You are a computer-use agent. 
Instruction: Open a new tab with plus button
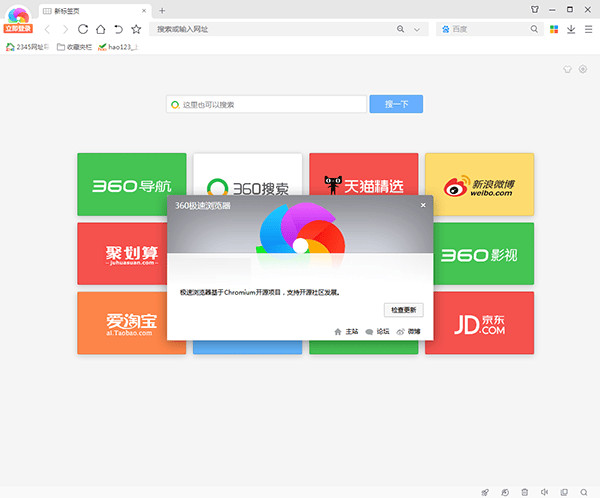[162, 11]
